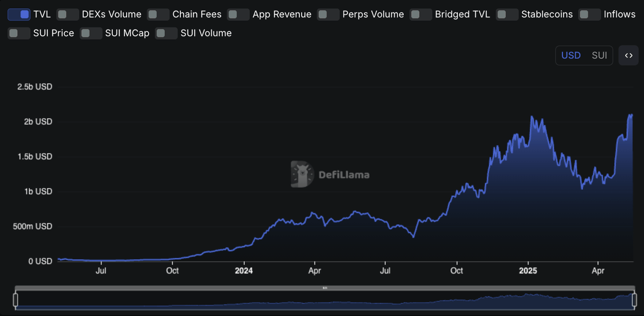Click the right range slider handle
Screen dimensions: 644x316
click(634, 299)
